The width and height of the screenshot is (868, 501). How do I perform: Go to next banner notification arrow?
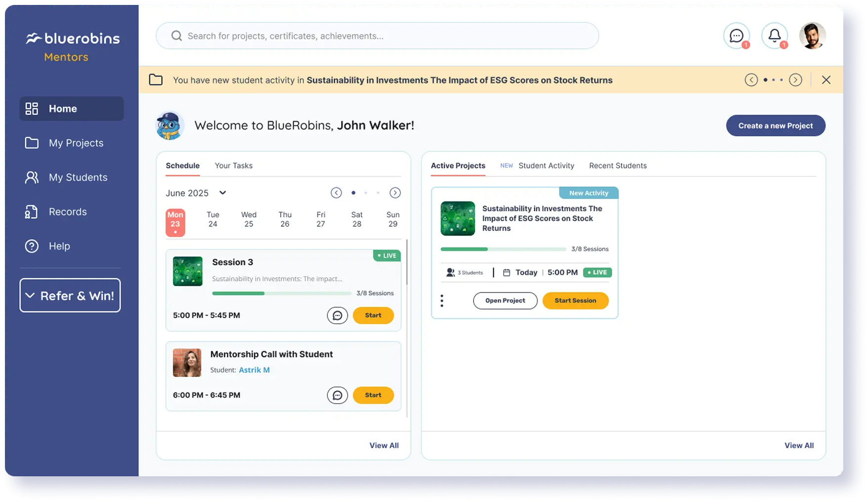click(x=795, y=80)
